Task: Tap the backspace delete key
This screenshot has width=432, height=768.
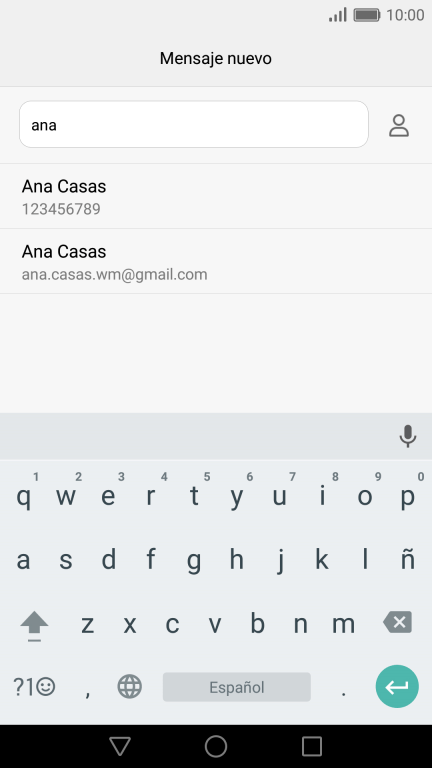Action: click(x=398, y=622)
